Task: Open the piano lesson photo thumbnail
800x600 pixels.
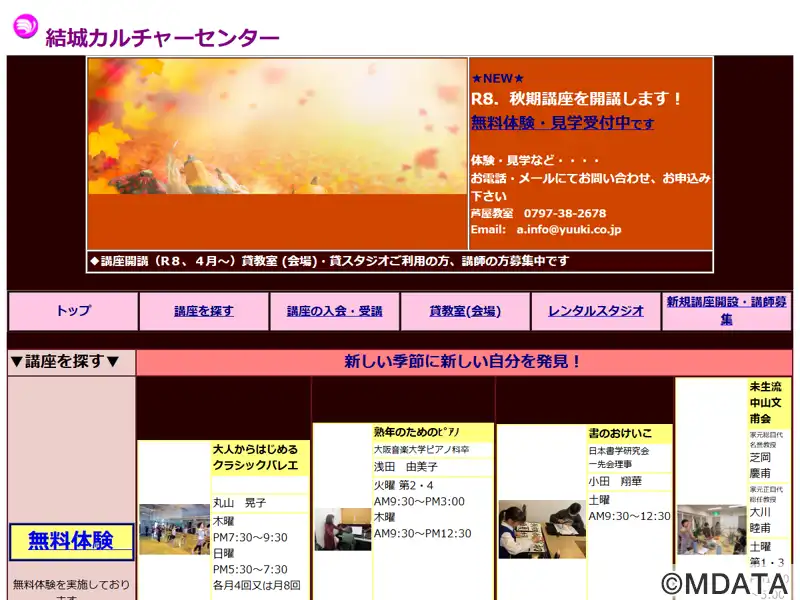Action: [343, 529]
